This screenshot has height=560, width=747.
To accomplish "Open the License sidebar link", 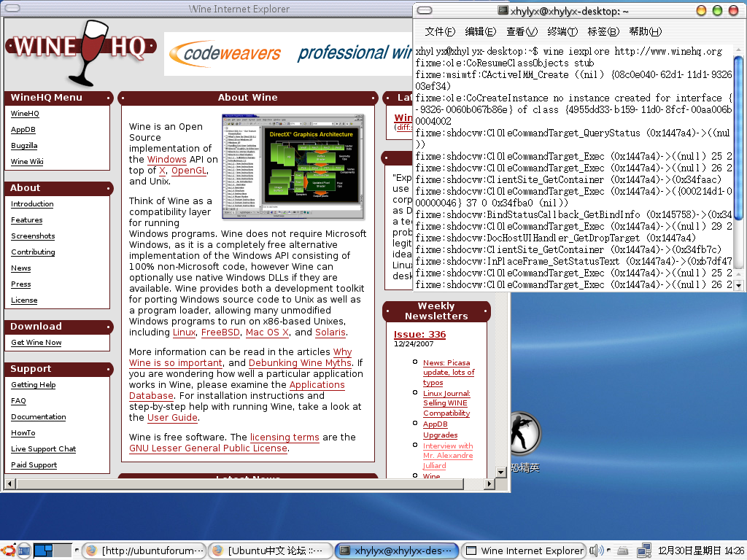I will tap(24, 300).
